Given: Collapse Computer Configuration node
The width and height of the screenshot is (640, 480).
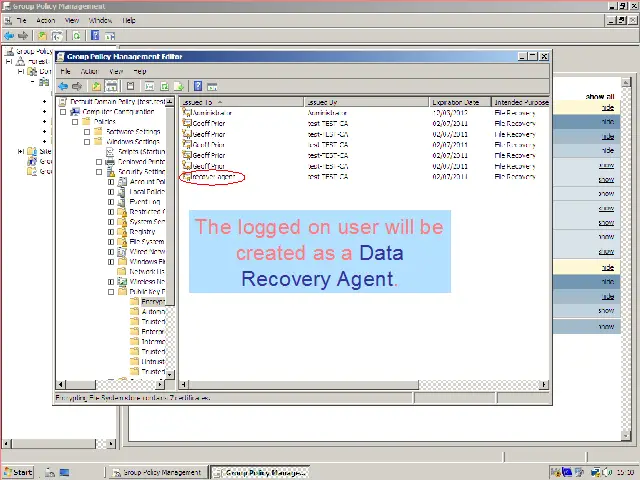Looking at the screenshot, I should pyautogui.click(x=63, y=112).
